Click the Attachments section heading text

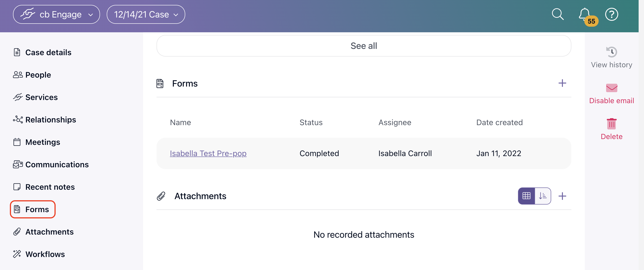pos(200,196)
